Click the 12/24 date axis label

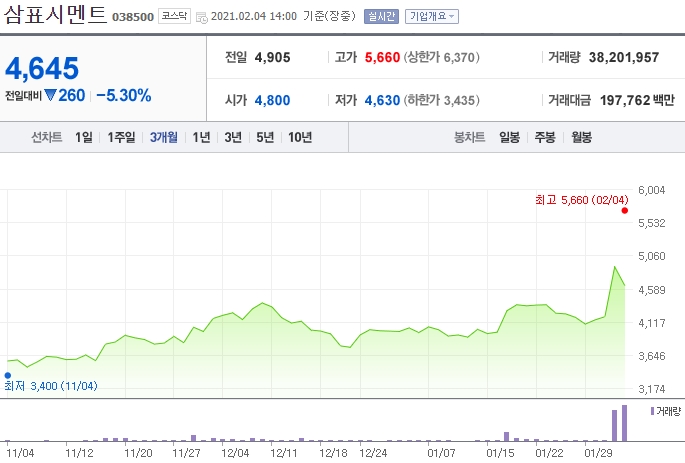(x=373, y=453)
